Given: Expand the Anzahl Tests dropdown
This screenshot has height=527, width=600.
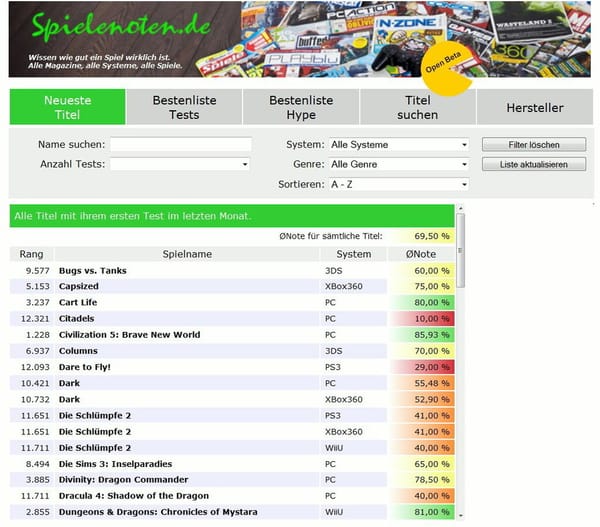Looking at the screenshot, I should point(180,164).
